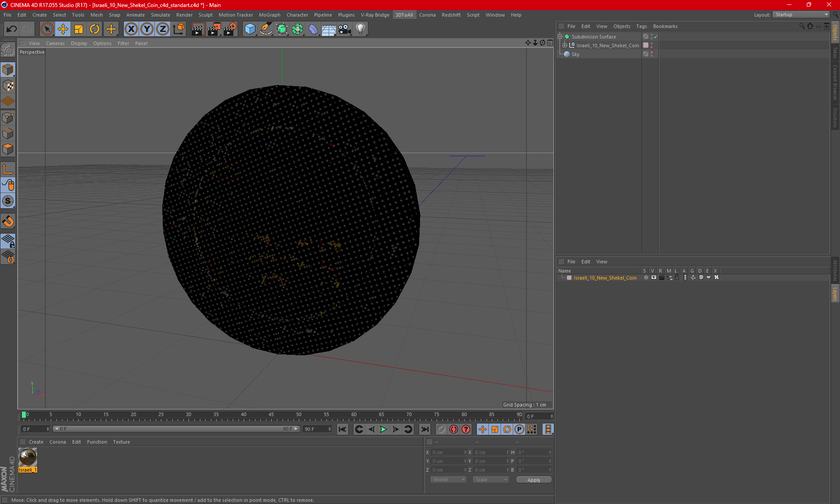Open Render to Picture Viewer
The height and width of the screenshot is (504, 840).
214,29
